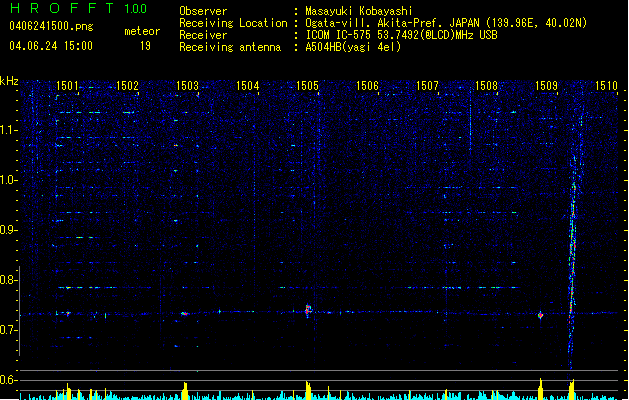Click the bright meteor echo below 1505

(308, 310)
